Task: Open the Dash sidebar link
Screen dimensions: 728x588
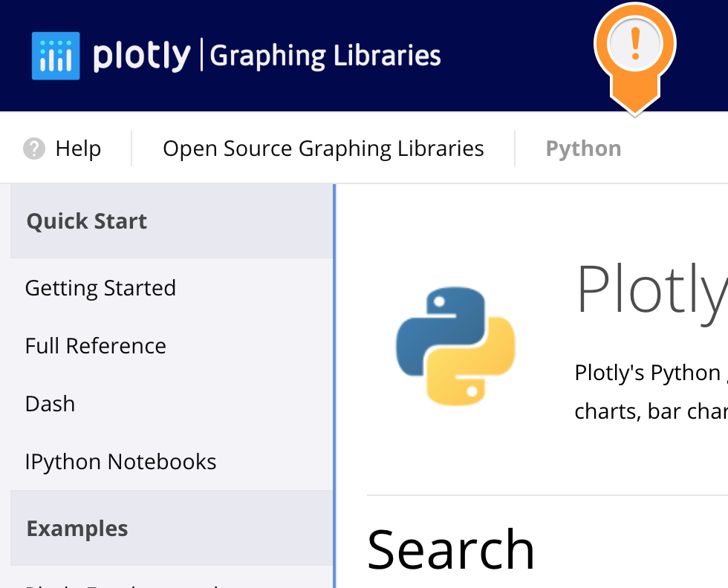Action: click(x=50, y=404)
